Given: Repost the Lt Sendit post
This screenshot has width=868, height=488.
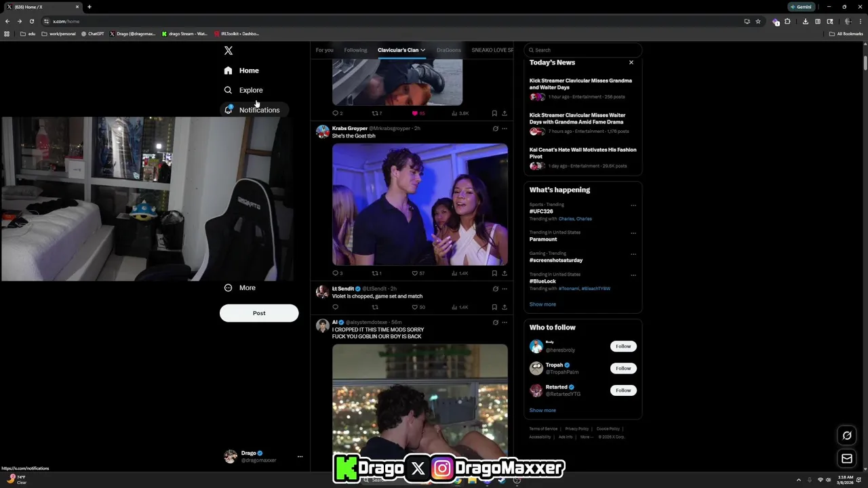Looking at the screenshot, I should click(375, 307).
